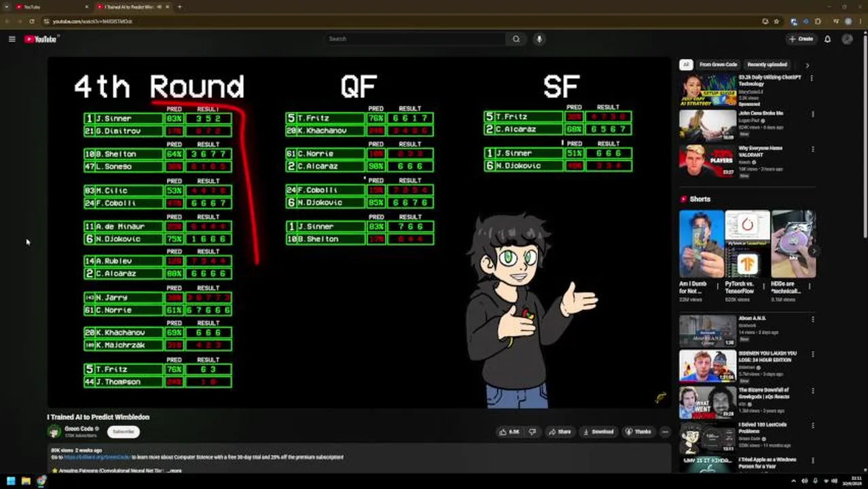Click the video player showing the Wimbledon bracket

point(359,232)
